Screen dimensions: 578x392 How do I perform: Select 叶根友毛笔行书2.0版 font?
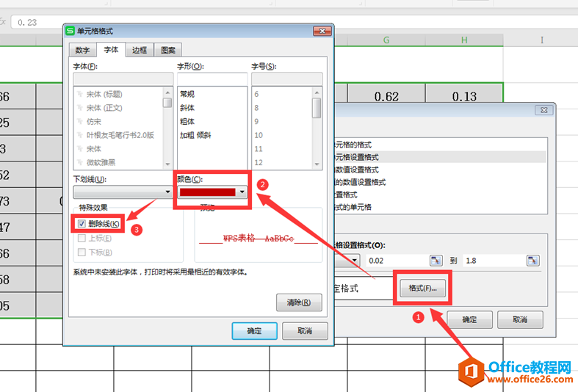[x=120, y=135]
